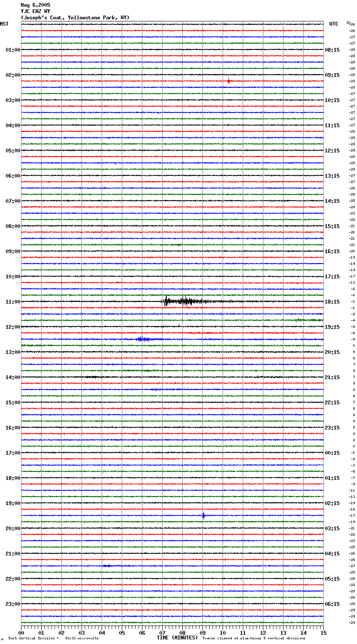Image resolution: width=357 pixels, height=644 pixels.
Task: Select the 02:00 MST time label
Action: 13,75
